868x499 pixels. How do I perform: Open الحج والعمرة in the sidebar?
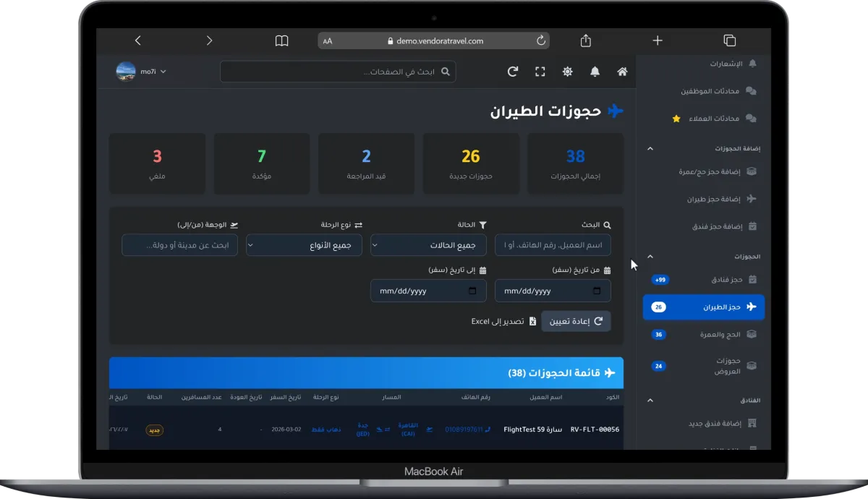(703, 334)
